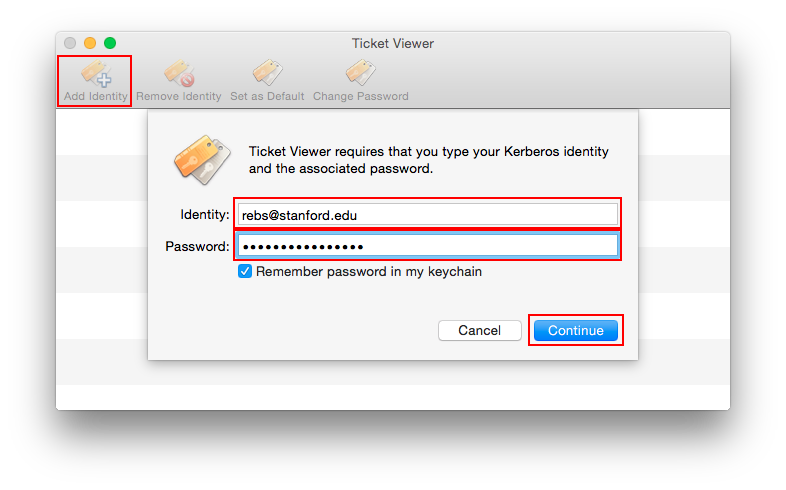Click inside the Password field
The width and height of the screenshot is (786, 490).
(x=428, y=246)
